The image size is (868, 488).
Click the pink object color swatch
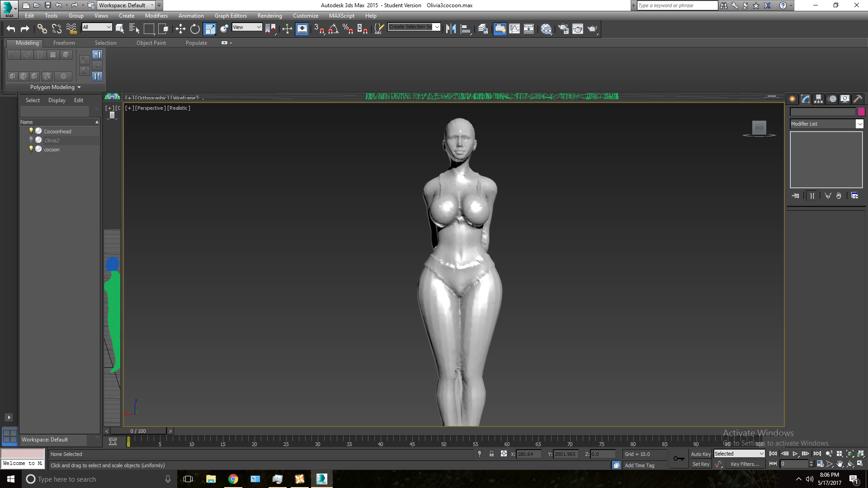[x=861, y=112]
